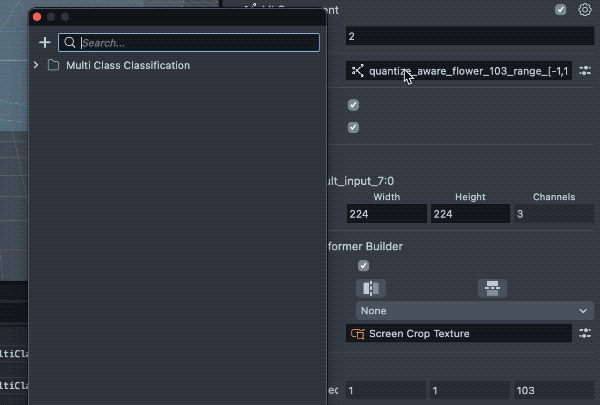Click the Width field showing 224
This screenshot has width=600, height=405.
coord(386,214)
